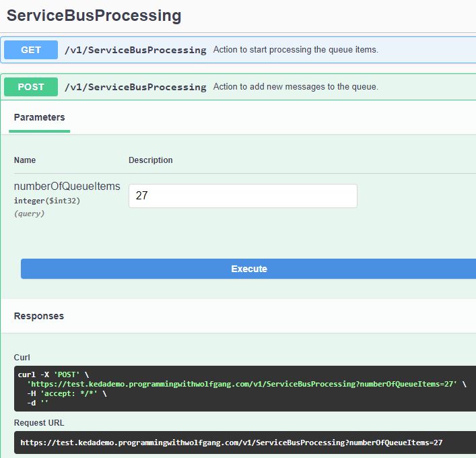
Task: Click the (query) parameter location label
Action: (30, 214)
